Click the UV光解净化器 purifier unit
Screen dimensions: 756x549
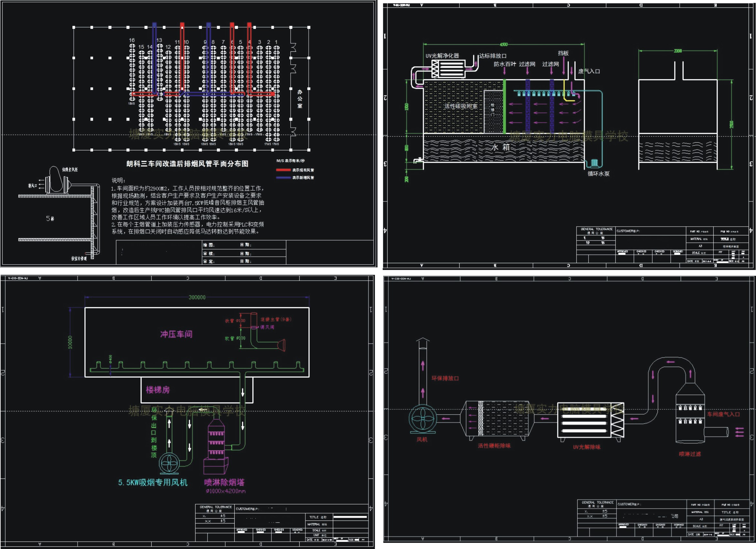pyautogui.click(x=448, y=69)
